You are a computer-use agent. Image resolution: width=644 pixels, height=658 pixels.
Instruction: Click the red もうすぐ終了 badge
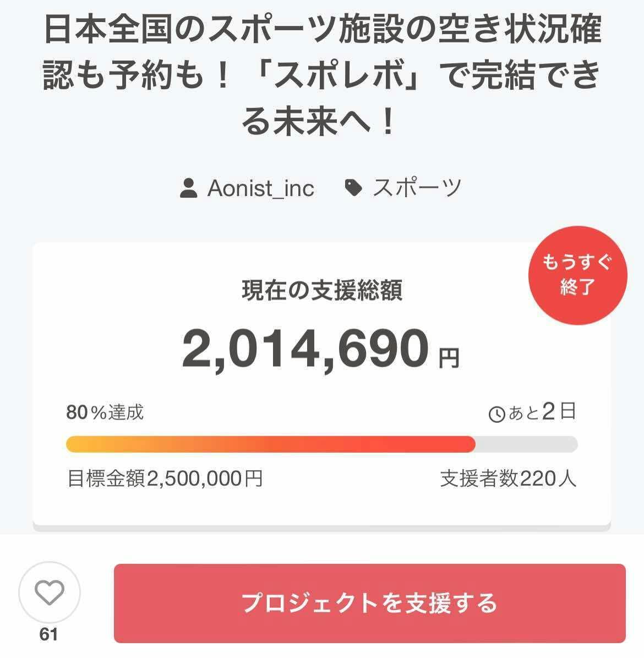pos(577,274)
